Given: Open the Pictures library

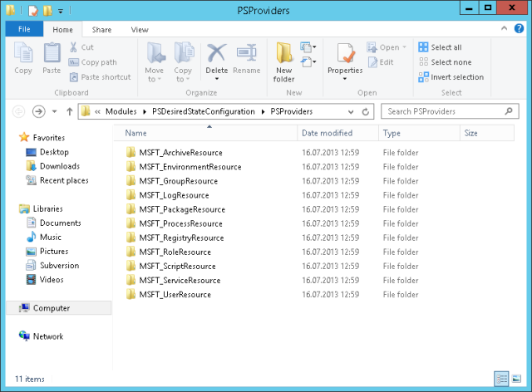Looking at the screenshot, I should pyautogui.click(x=54, y=252).
